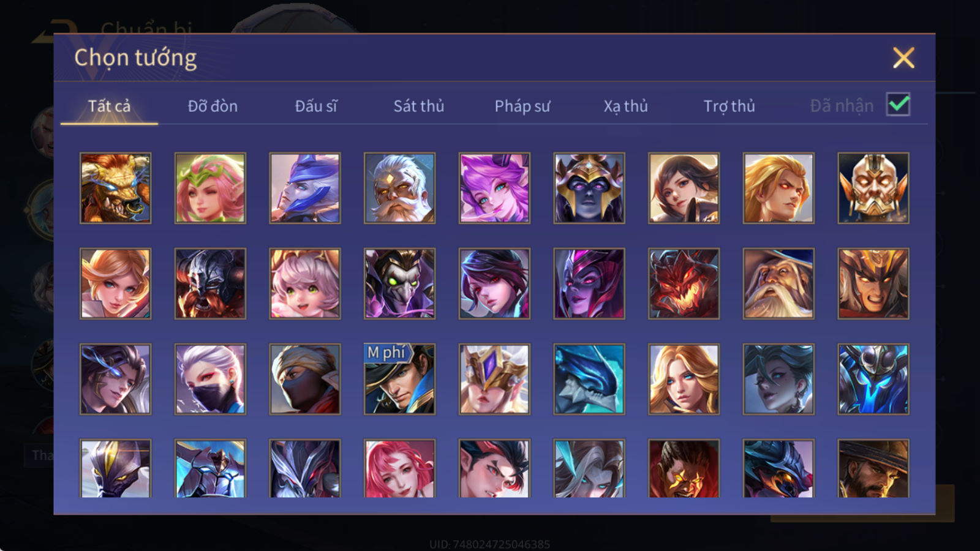Uncheck the Đã nhận checkbox
The image size is (980, 551).
(898, 105)
